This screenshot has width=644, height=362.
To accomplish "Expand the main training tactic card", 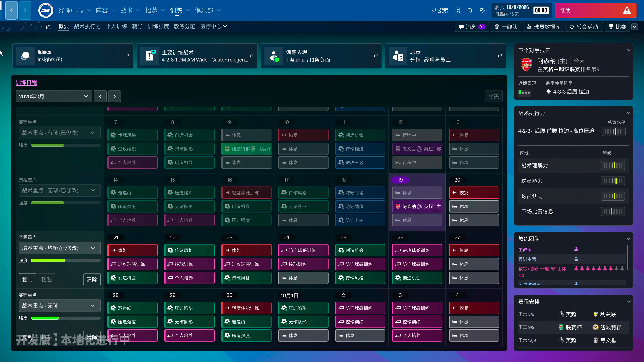I will pyautogui.click(x=252, y=55).
